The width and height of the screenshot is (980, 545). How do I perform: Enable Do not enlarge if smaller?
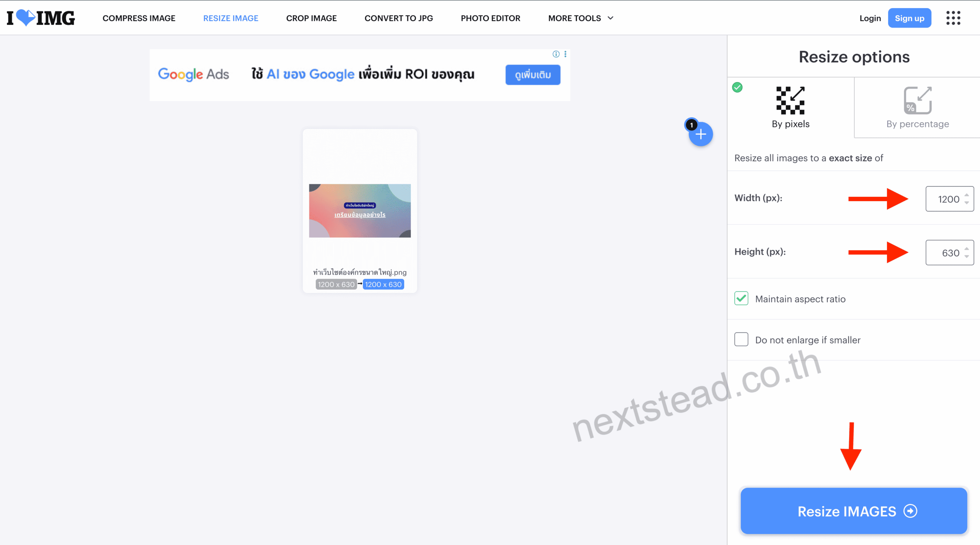741,339
